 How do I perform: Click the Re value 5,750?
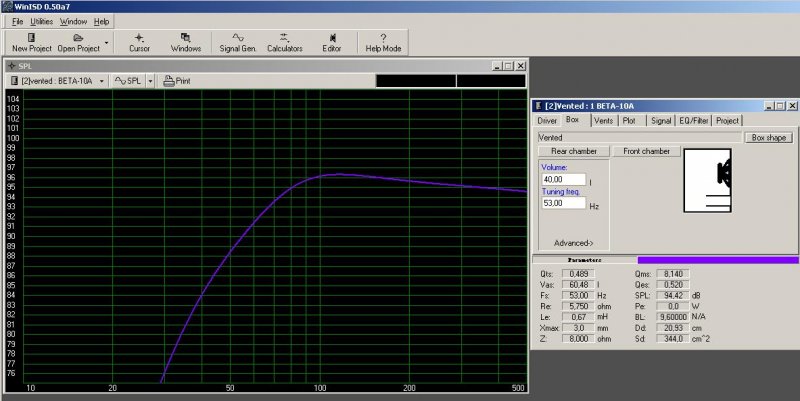[x=579, y=307]
